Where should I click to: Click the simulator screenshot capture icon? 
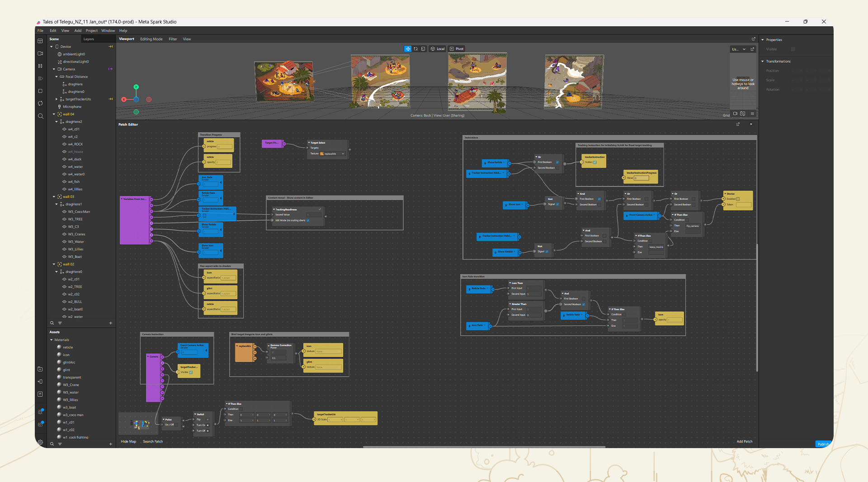[743, 113]
